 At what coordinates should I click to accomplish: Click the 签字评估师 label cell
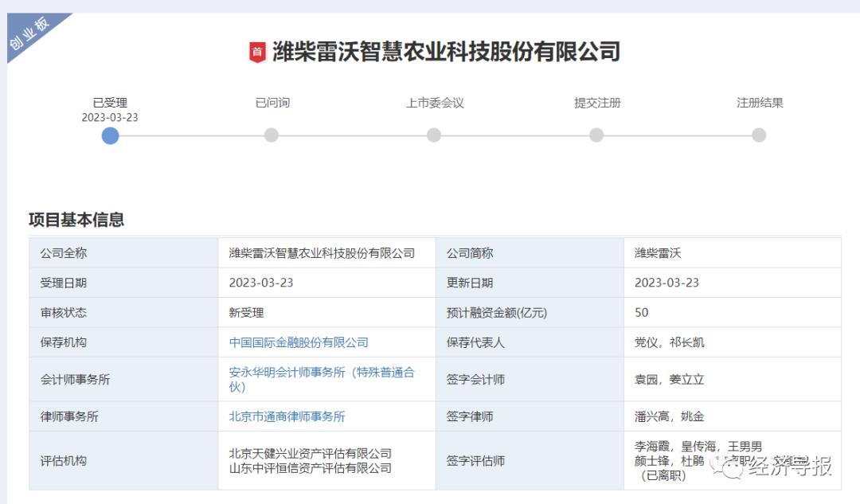(x=530, y=461)
